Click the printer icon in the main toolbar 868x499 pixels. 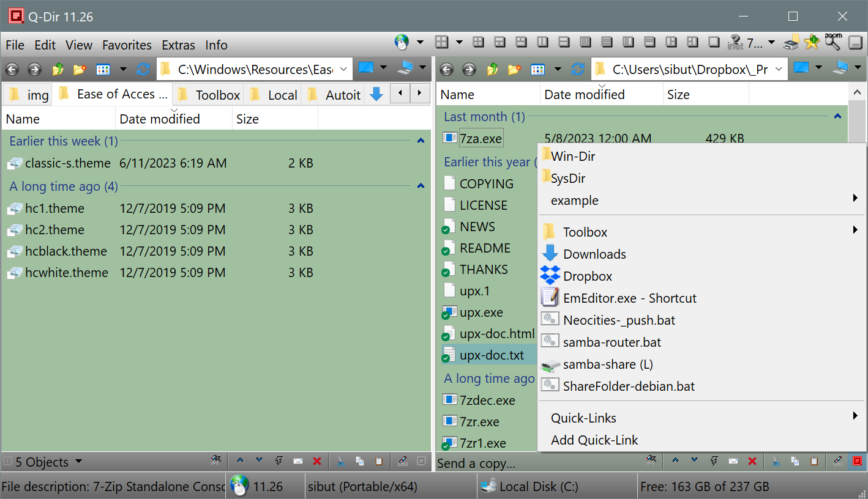click(792, 42)
